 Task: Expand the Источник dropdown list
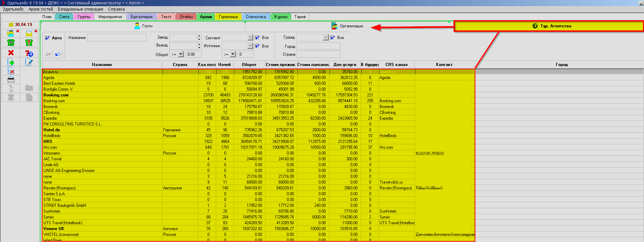[x=250, y=46]
